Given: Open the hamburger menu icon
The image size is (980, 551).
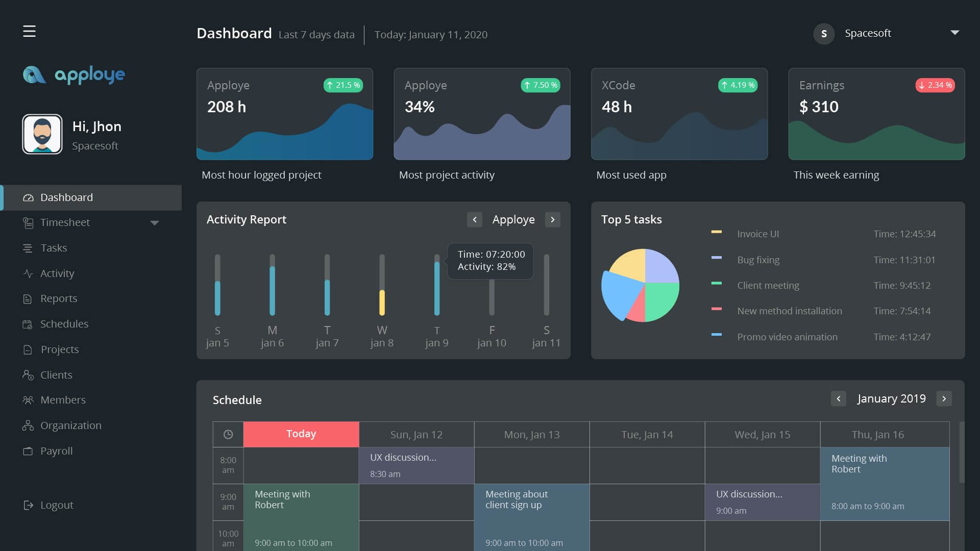Looking at the screenshot, I should coord(29,31).
